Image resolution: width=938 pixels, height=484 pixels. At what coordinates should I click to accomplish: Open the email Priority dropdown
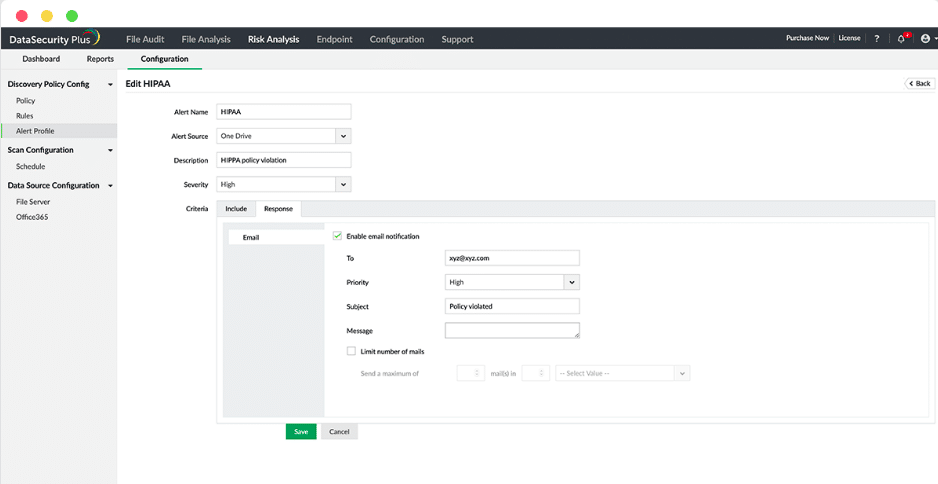tap(571, 282)
